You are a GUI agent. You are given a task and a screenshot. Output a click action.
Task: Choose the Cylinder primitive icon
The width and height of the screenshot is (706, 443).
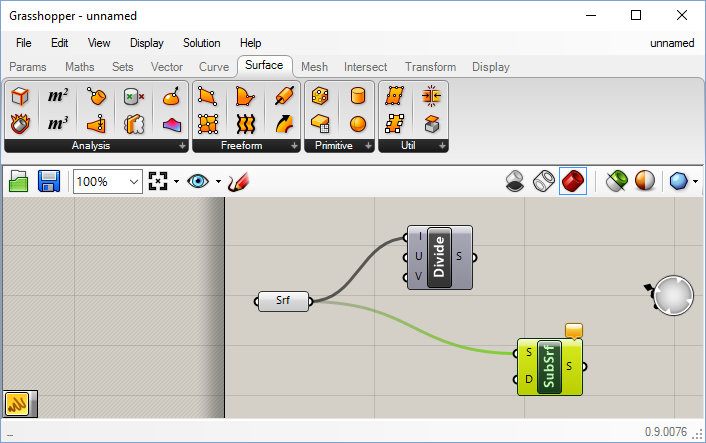(x=358, y=96)
